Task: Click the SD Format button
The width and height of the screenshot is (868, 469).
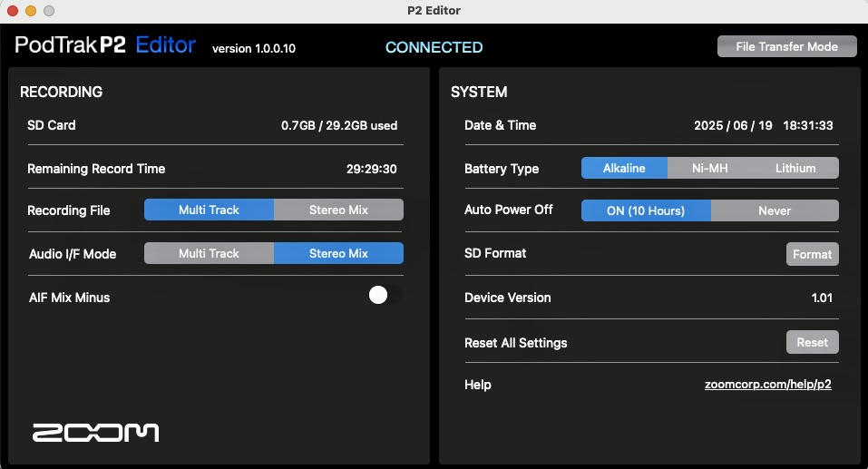Action: click(812, 254)
